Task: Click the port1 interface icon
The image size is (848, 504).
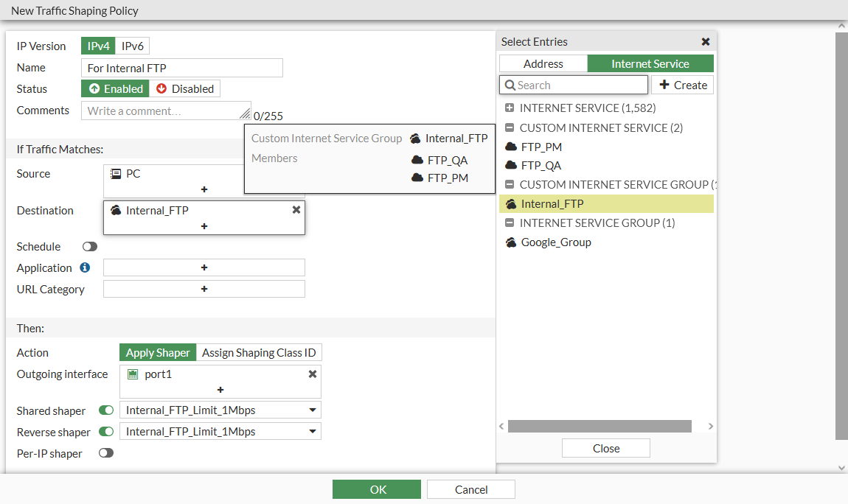Action: (133, 374)
